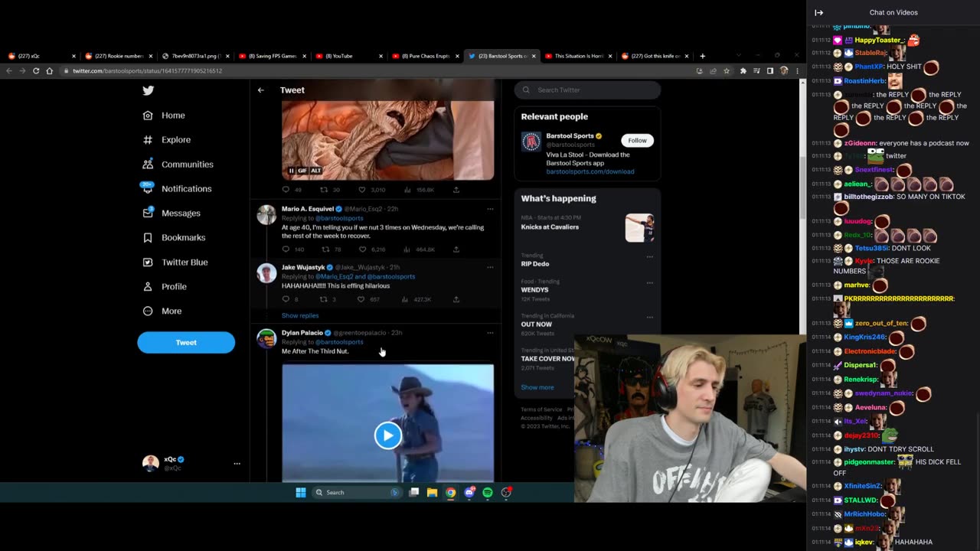Open Discord from taskbar
The height and width of the screenshot is (551, 980).
coord(469,493)
